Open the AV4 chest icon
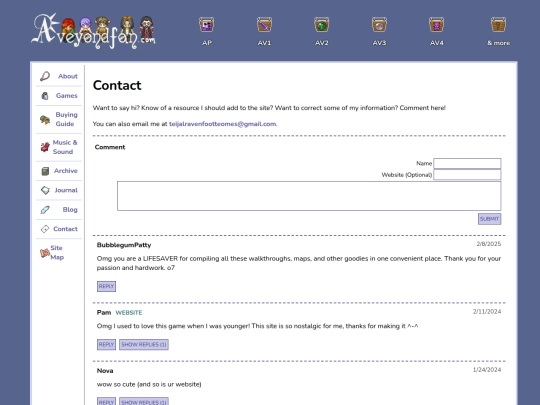540x405 pixels. 436,25
